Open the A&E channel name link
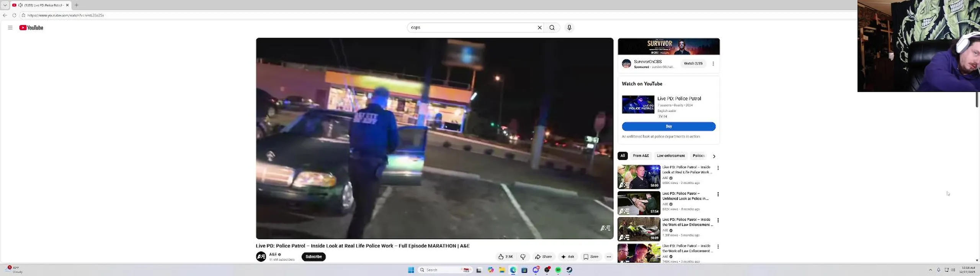980x276 pixels. point(273,254)
